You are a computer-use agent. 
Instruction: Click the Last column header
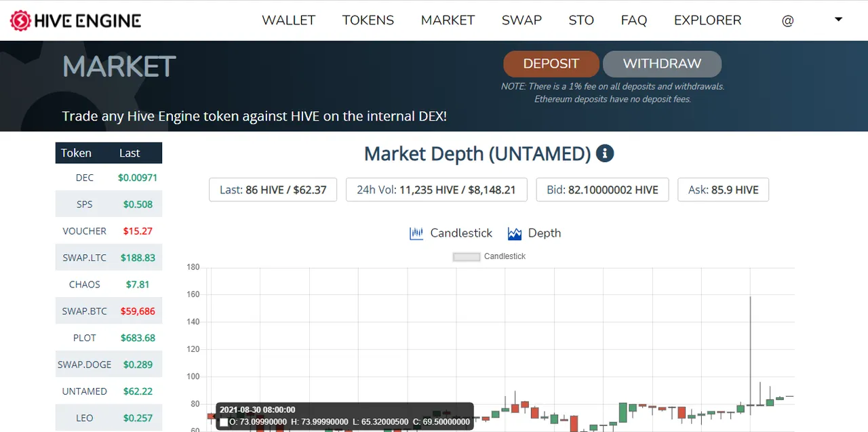click(130, 153)
